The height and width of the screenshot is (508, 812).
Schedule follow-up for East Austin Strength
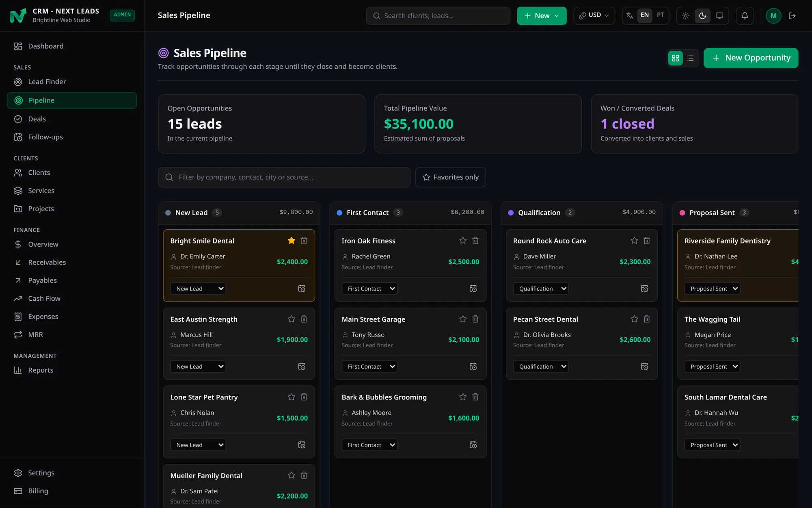302,367
